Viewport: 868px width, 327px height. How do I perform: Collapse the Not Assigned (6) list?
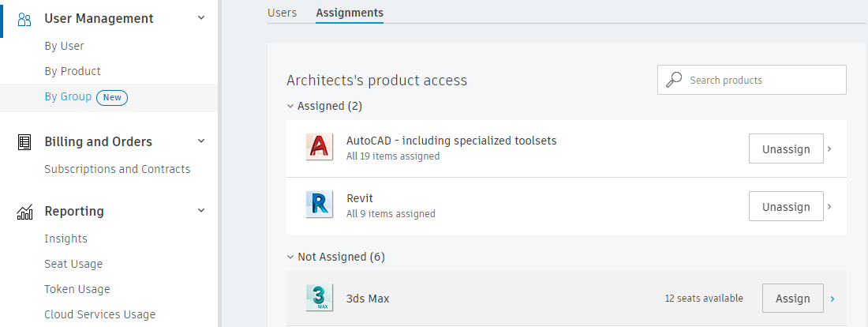[290, 257]
